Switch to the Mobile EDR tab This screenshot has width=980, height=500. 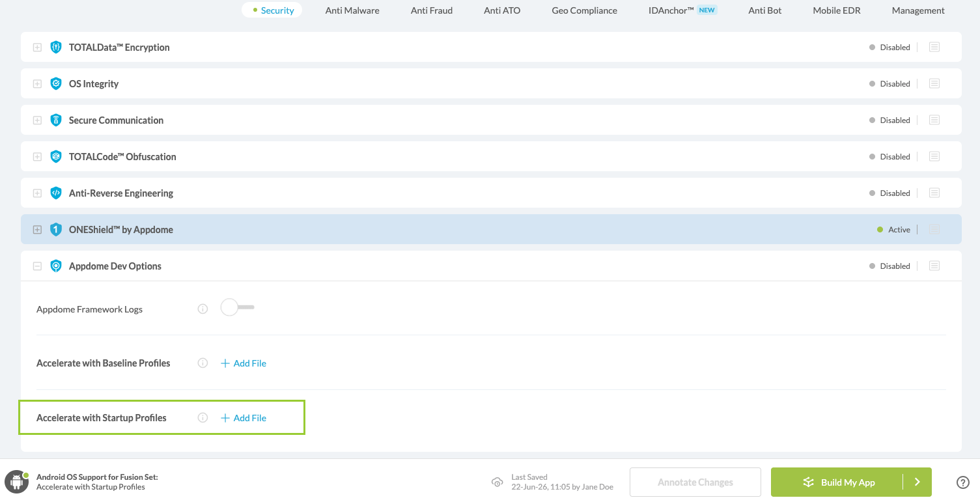click(x=837, y=10)
